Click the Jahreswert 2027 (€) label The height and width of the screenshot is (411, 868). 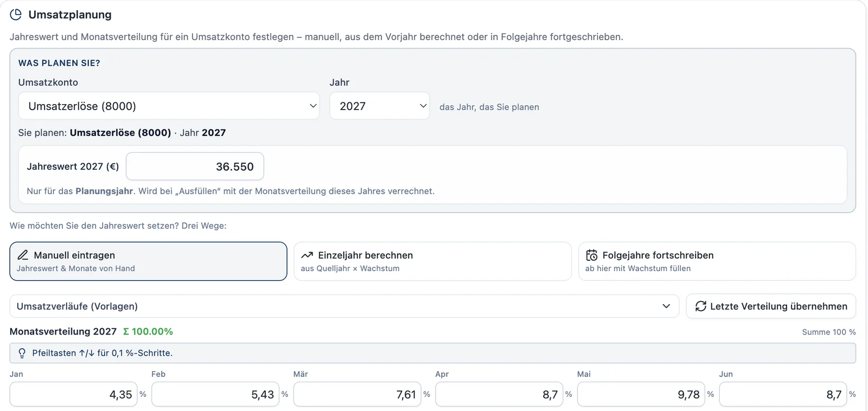click(73, 166)
